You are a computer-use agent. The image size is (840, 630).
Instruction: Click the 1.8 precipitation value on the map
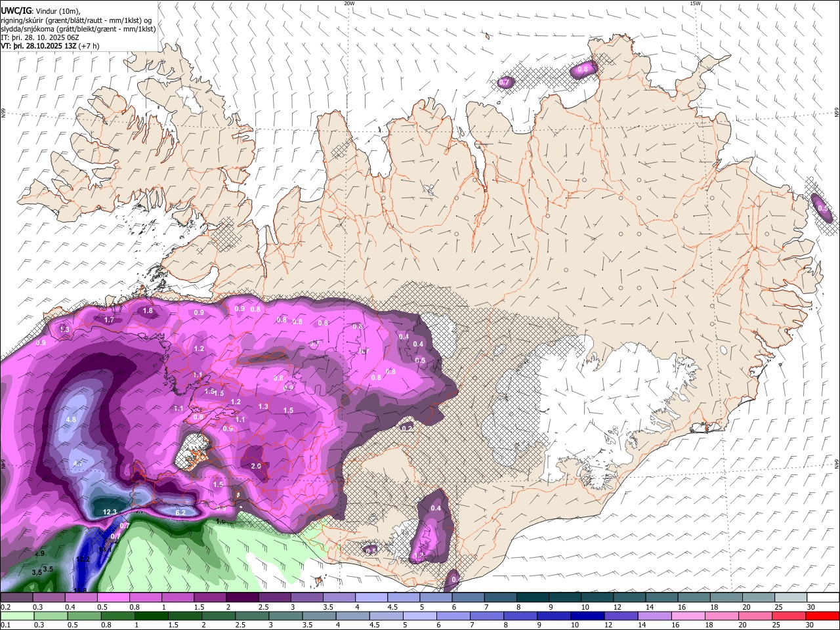[x=148, y=310]
